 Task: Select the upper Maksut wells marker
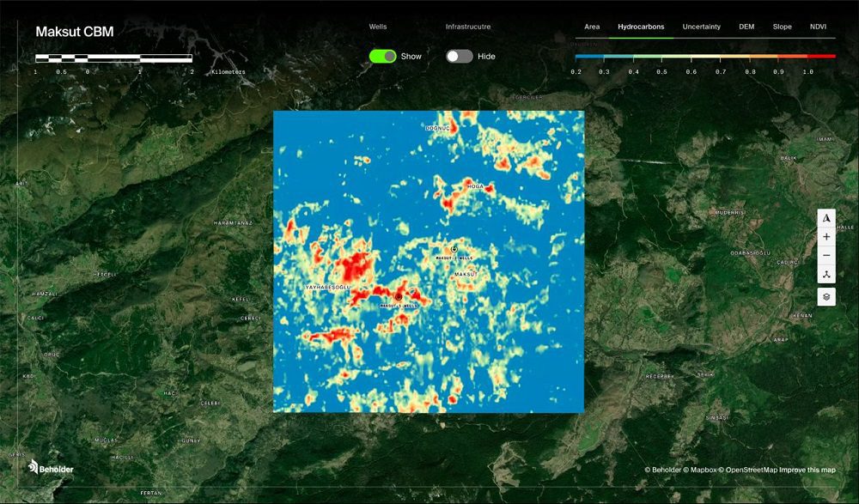click(x=454, y=249)
